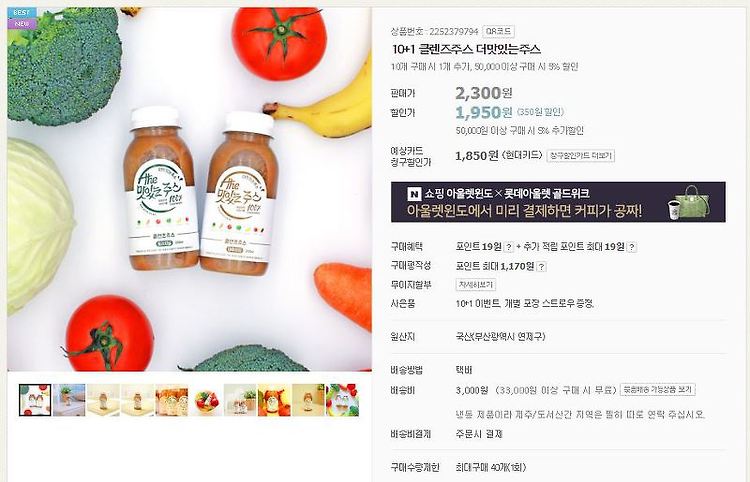Open the 청구할인카드 더보기 button
The height and width of the screenshot is (482, 750).
click(580, 156)
